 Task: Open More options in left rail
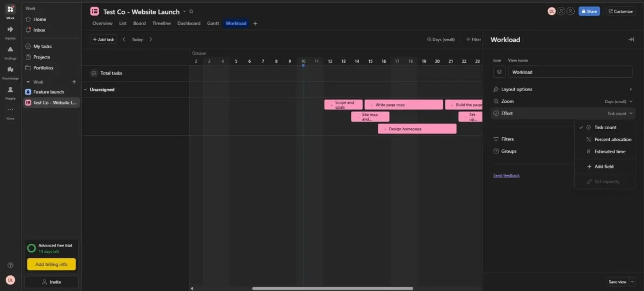point(10,113)
